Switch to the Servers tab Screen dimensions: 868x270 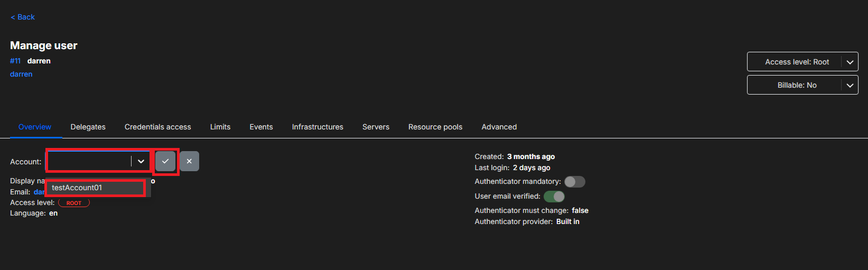point(376,127)
